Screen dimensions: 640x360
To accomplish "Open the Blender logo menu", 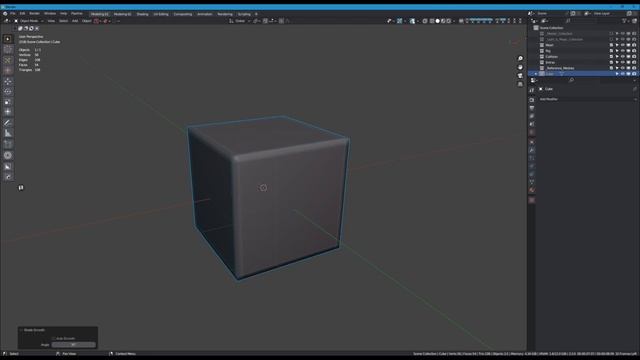I will [5, 13].
